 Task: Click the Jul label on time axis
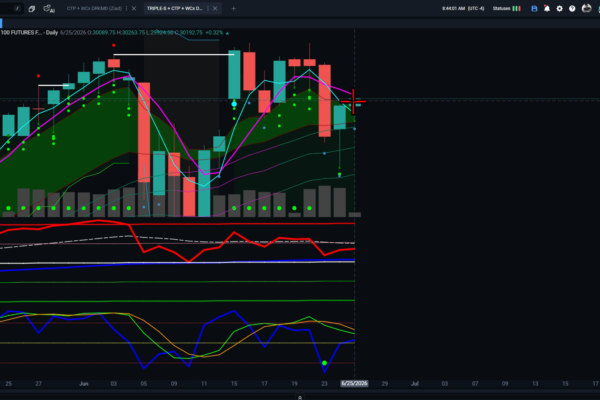[x=414, y=384]
